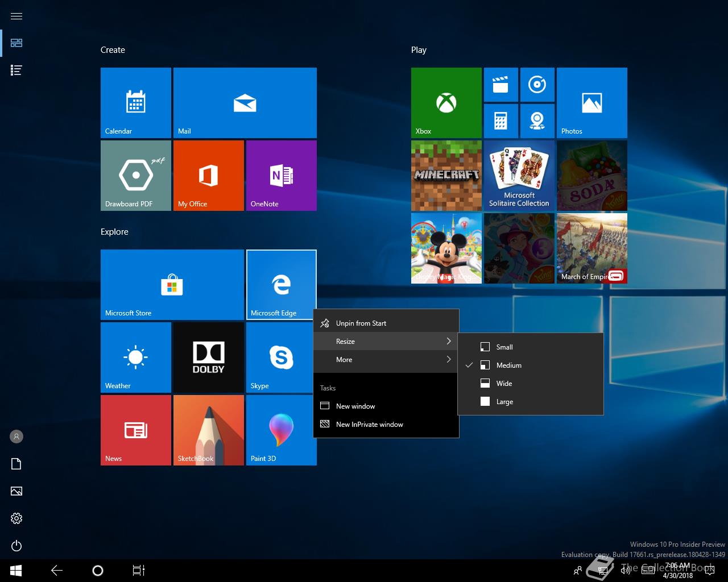Launch the SketchBook tile
The height and width of the screenshot is (582, 728).
(209, 430)
